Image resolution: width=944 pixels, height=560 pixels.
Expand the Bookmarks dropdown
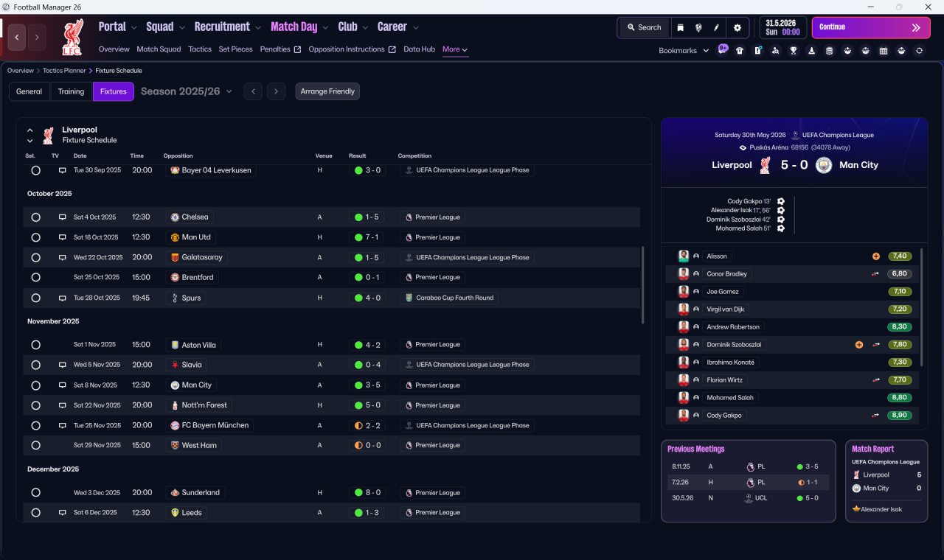[x=684, y=51]
